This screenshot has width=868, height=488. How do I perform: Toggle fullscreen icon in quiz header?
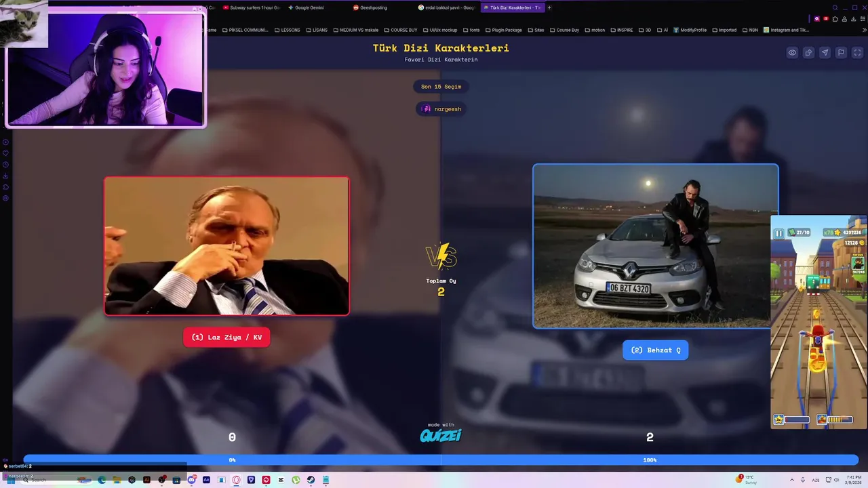tap(857, 53)
